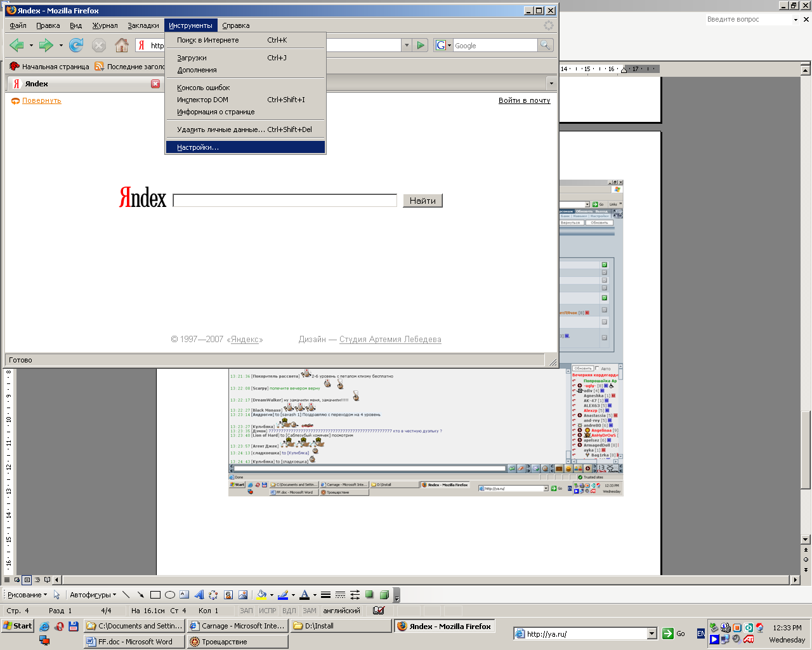Click the Найти search button

pyautogui.click(x=422, y=201)
